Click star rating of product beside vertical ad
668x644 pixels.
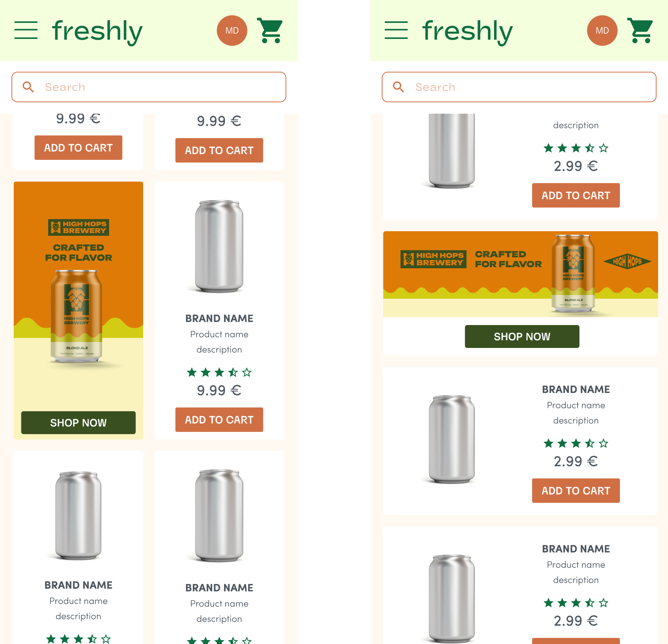[x=219, y=372]
